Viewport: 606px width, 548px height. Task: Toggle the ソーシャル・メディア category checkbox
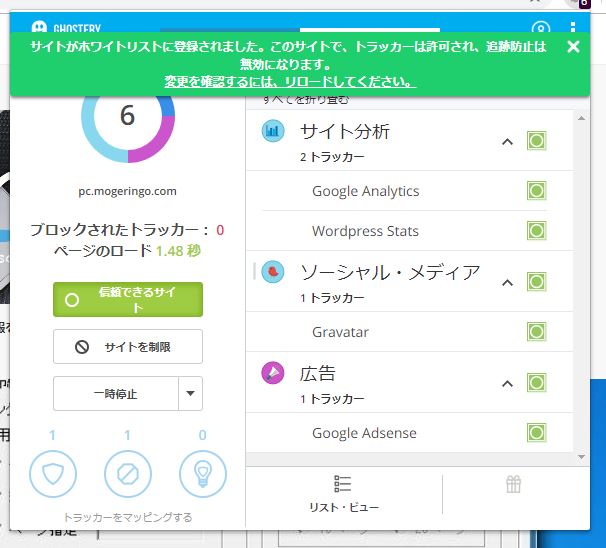tap(536, 282)
